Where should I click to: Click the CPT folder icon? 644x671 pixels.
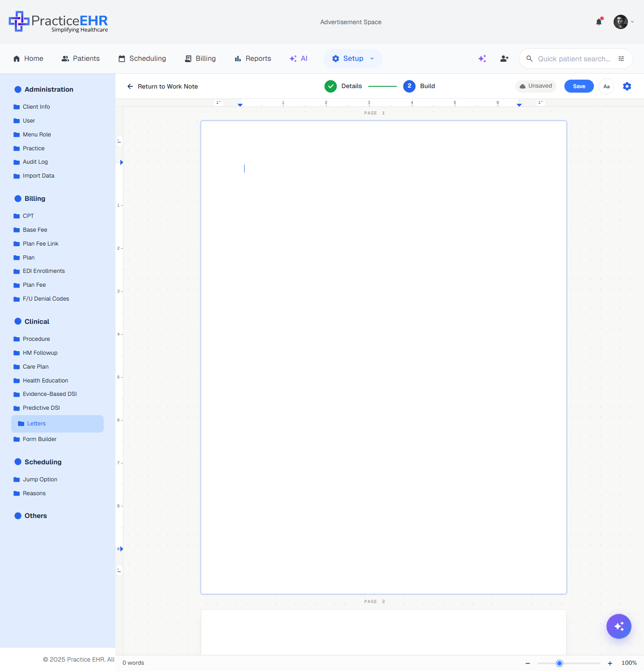pyautogui.click(x=17, y=216)
